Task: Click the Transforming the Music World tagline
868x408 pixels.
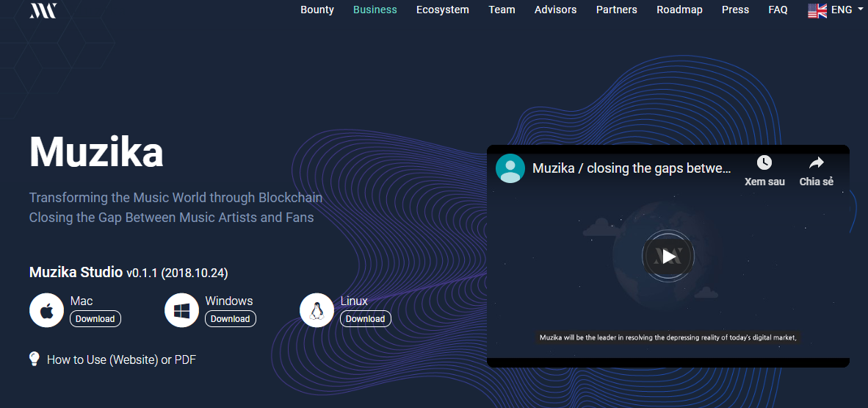Action: 176,197
